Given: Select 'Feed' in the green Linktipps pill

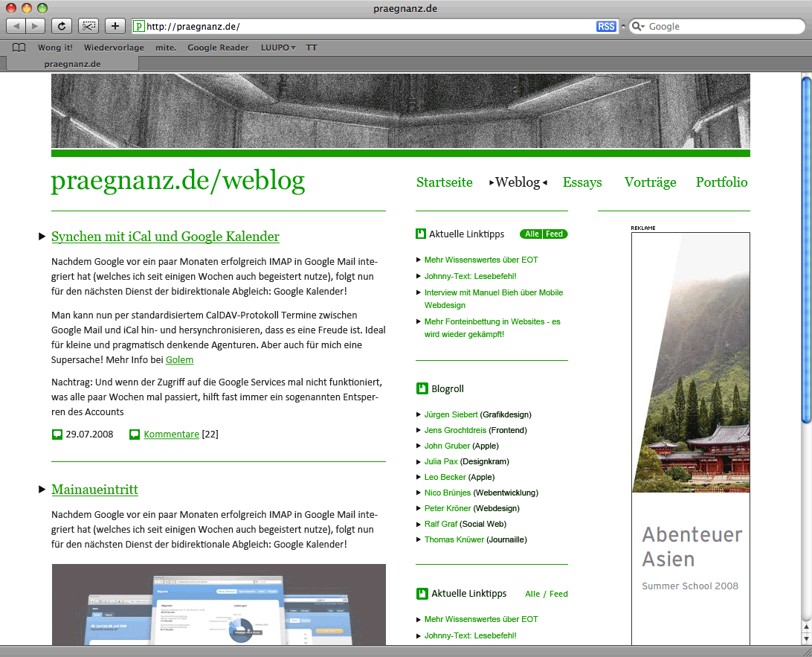Looking at the screenshot, I should 555,234.
